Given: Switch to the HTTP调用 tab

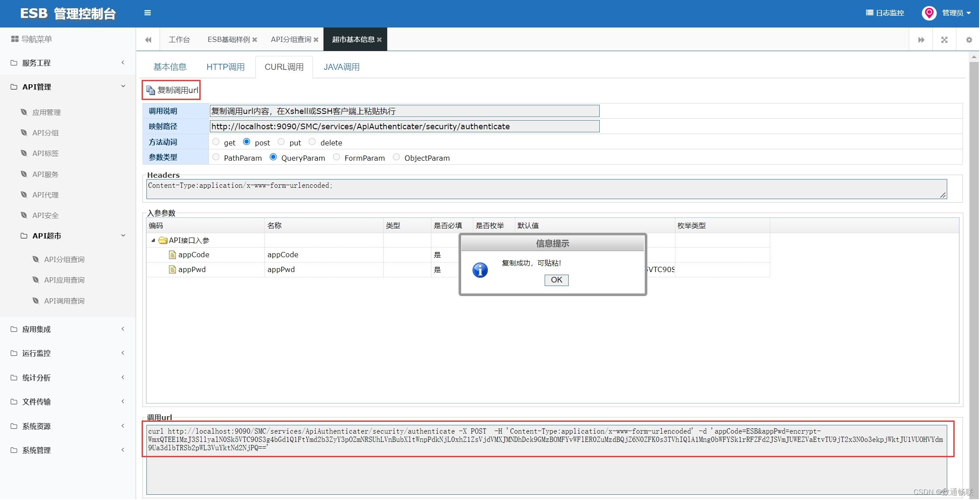Looking at the screenshot, I should 225,67.
